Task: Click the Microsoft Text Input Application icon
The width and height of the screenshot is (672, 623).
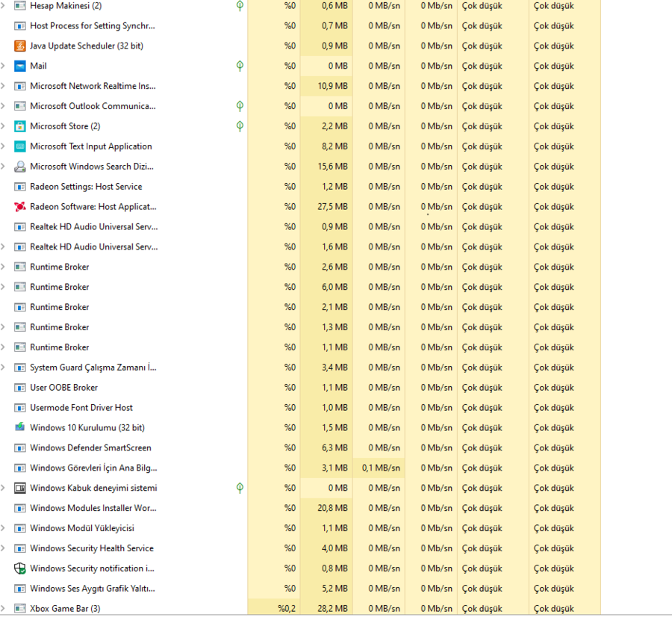Action: [x=19, y=146]
